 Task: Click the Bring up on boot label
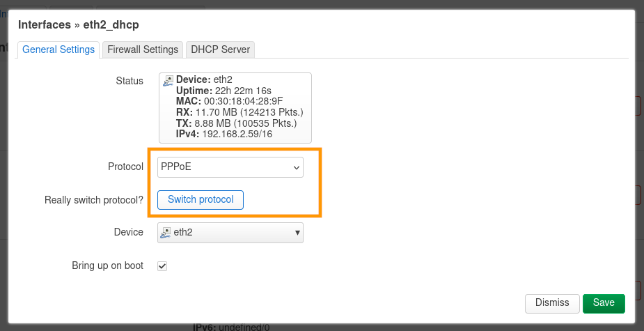[107, 265]
